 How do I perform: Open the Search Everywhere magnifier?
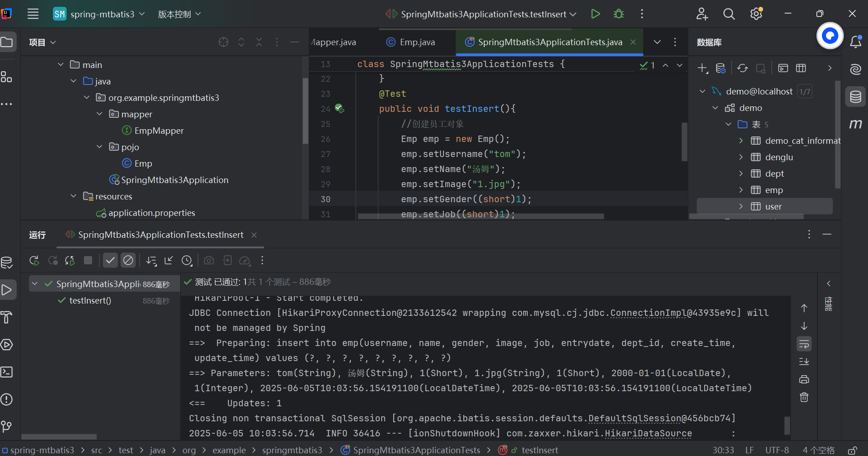729,14
